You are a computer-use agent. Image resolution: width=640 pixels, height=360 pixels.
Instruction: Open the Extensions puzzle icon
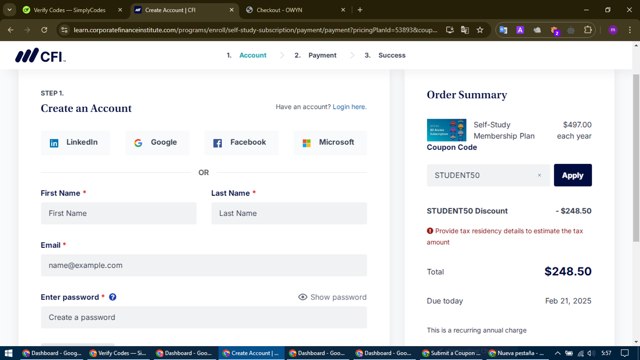588,30
